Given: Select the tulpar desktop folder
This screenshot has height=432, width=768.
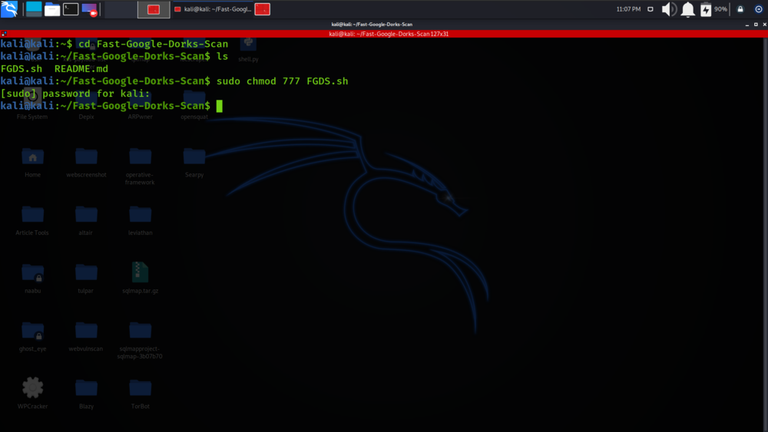Looking at the screenshot, I should 86,278.
